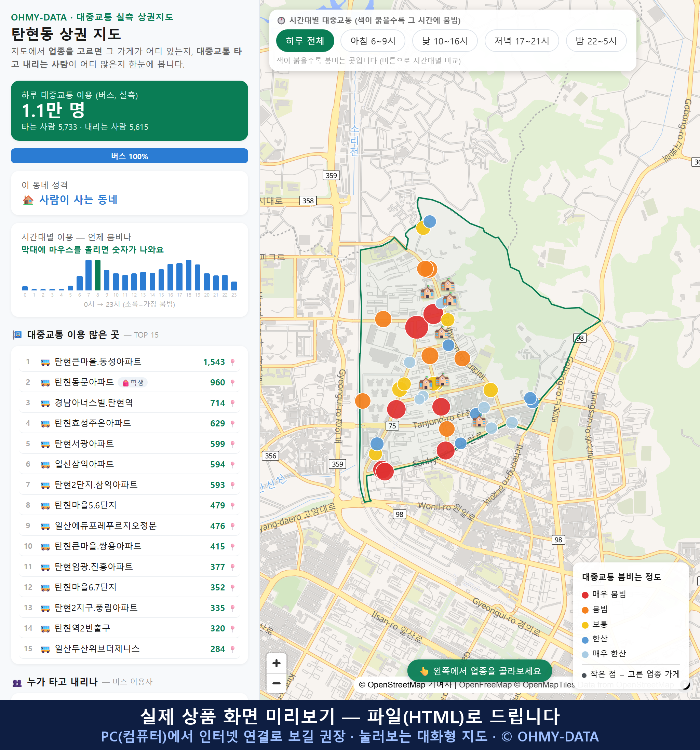Click the blue 한산 legend swatch

pos(585,640)
